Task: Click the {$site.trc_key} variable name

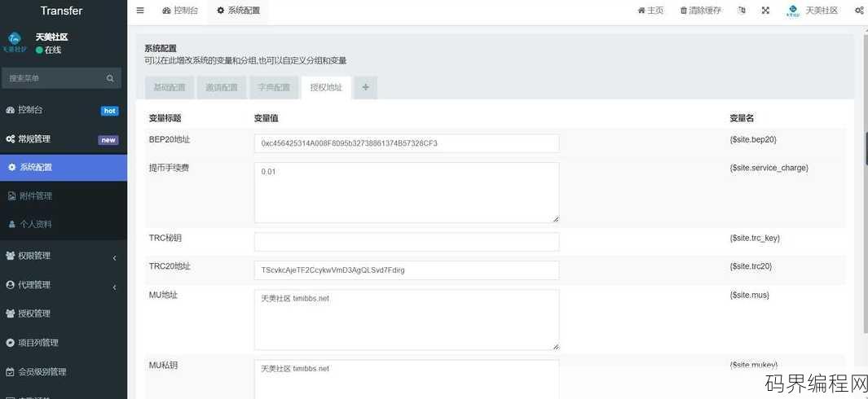Action: [x=755, y=238]
